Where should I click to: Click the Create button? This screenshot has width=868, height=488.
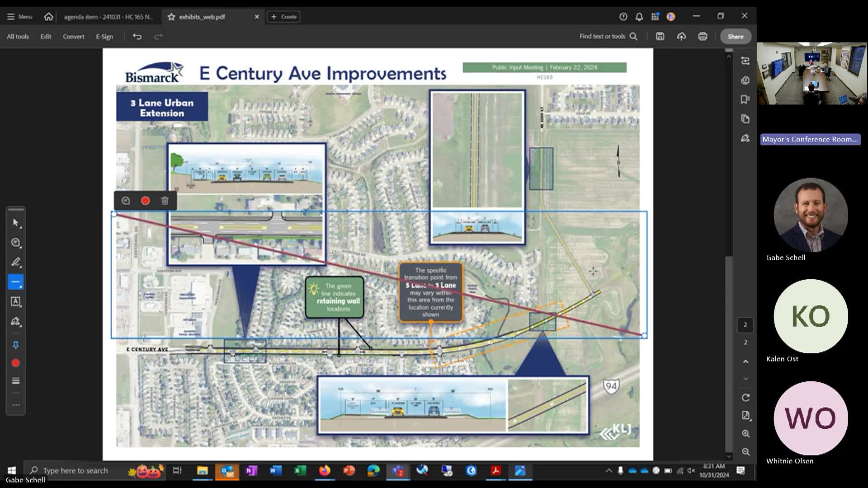tap(283, 17)
